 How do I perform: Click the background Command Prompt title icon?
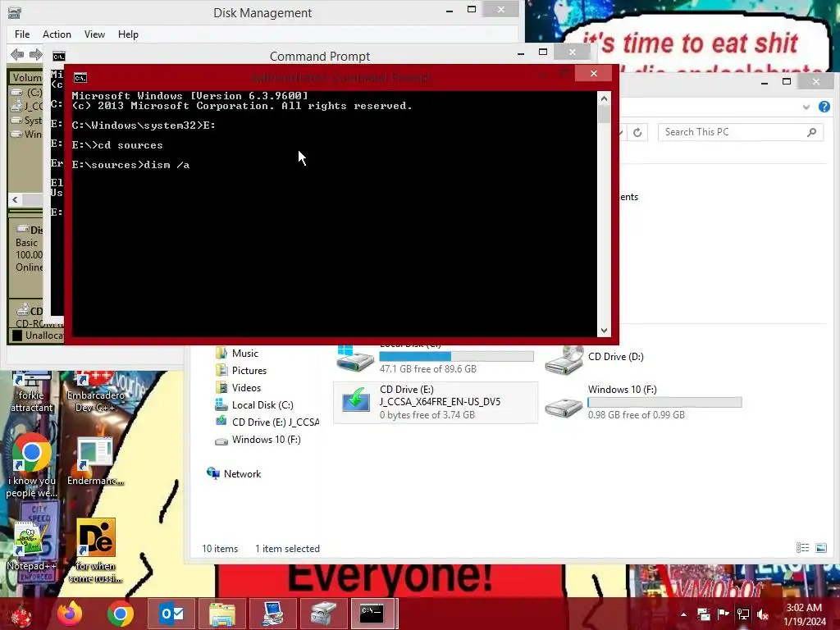[58, 57]
